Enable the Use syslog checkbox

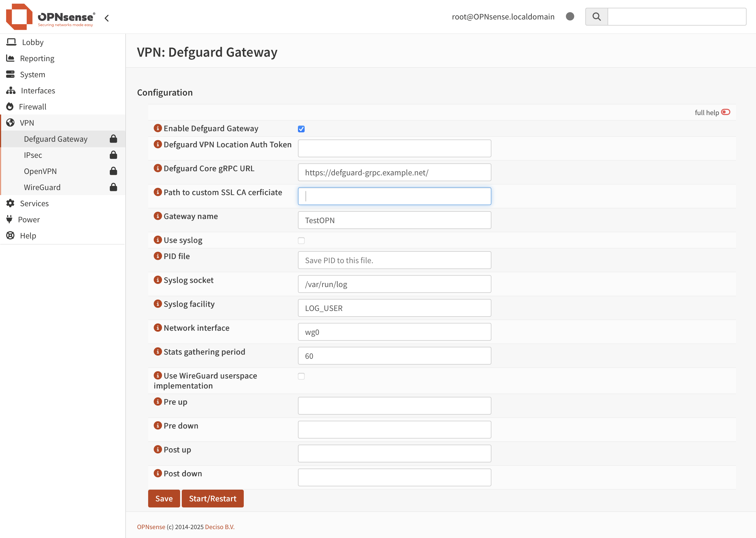[301, 240]
